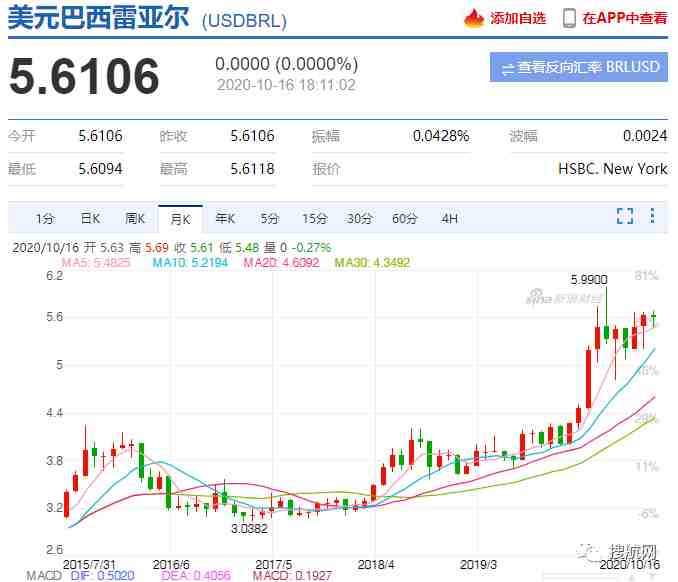Click the 今开 label

pyautogui.click(x=22, y=136)
